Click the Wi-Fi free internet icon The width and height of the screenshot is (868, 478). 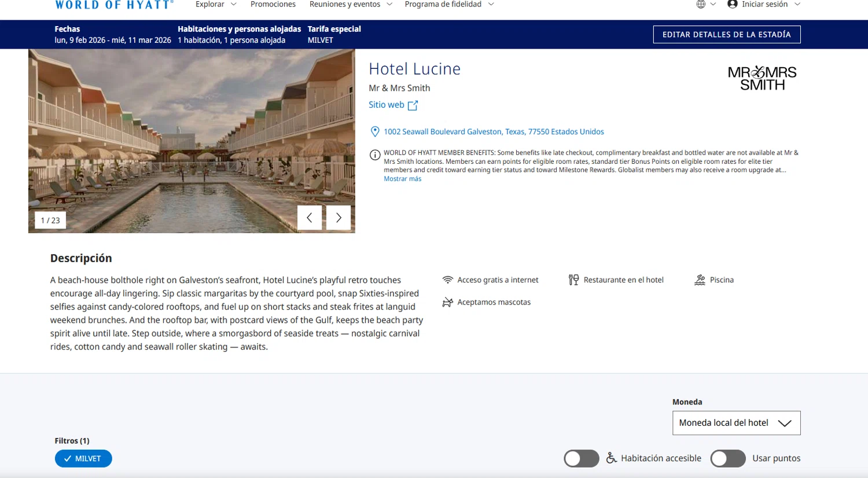click(x=447, y=280)
